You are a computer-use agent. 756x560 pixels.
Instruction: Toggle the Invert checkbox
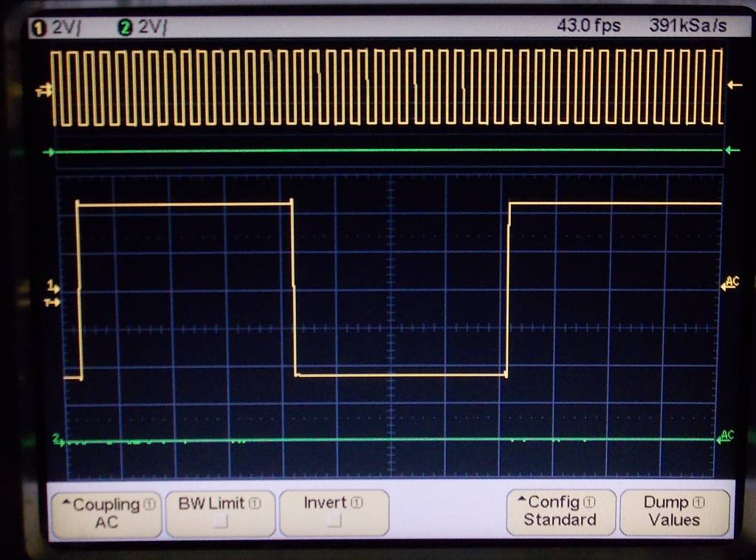pyautogui.click(x=334, y=520)
